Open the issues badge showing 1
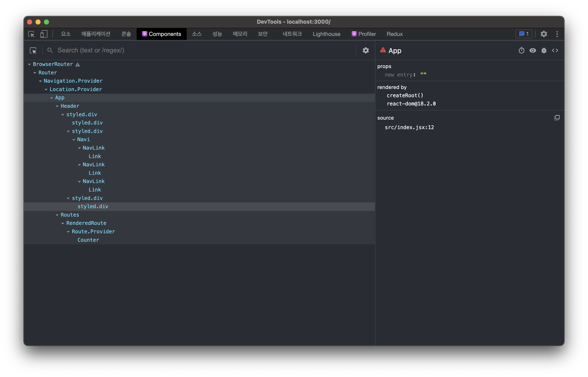Viewport: 588px width, 377px height. pyautogui.click(x=524, y=34)
